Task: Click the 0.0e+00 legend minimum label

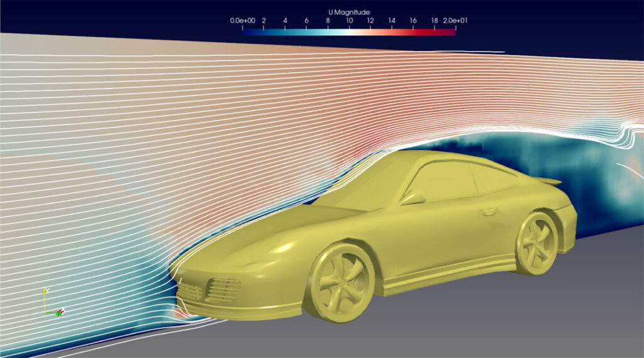Action: tap(242, 21)
